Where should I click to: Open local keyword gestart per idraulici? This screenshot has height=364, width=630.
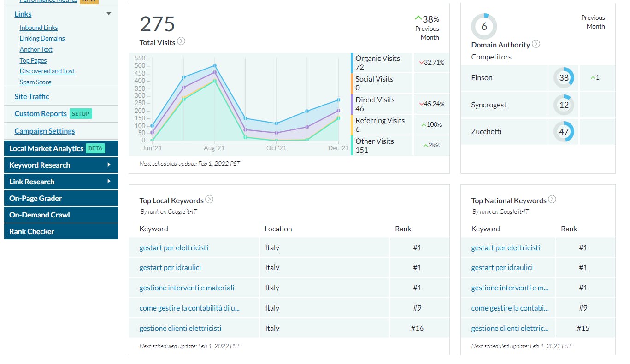(x=170, y=267)
